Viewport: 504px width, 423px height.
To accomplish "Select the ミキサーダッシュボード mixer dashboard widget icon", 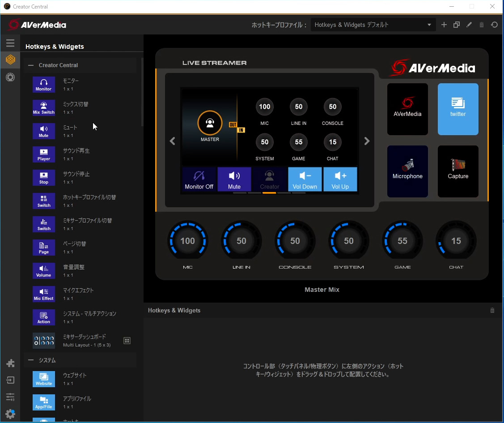I will [x=44, y=341].
